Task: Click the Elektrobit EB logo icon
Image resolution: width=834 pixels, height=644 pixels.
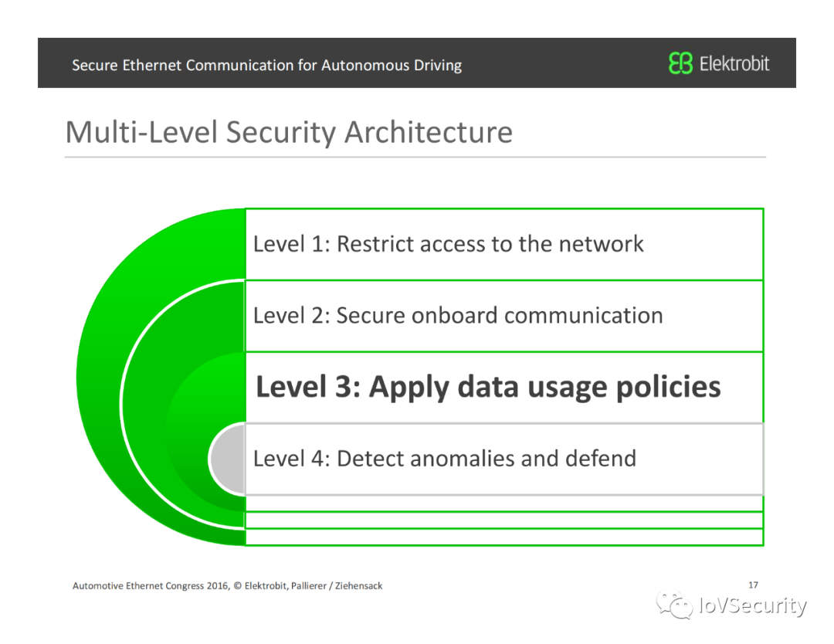Action: pos(680,63)
